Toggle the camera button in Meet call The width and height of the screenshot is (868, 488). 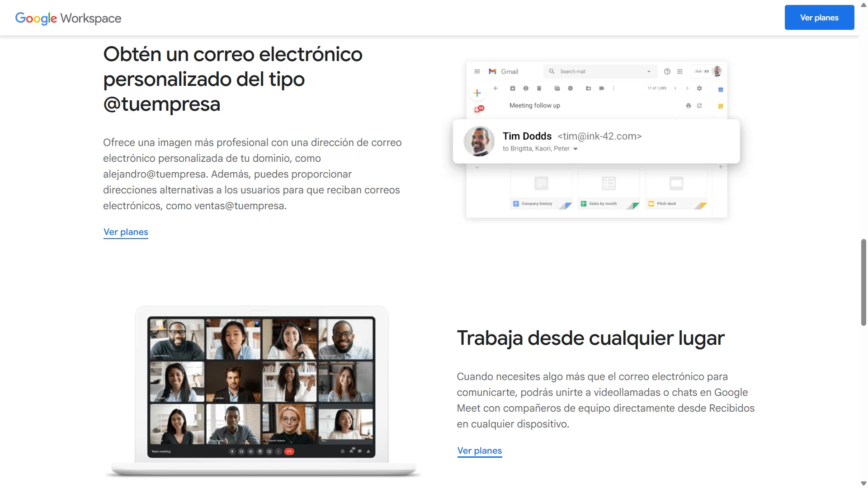(x=241, y=451)
